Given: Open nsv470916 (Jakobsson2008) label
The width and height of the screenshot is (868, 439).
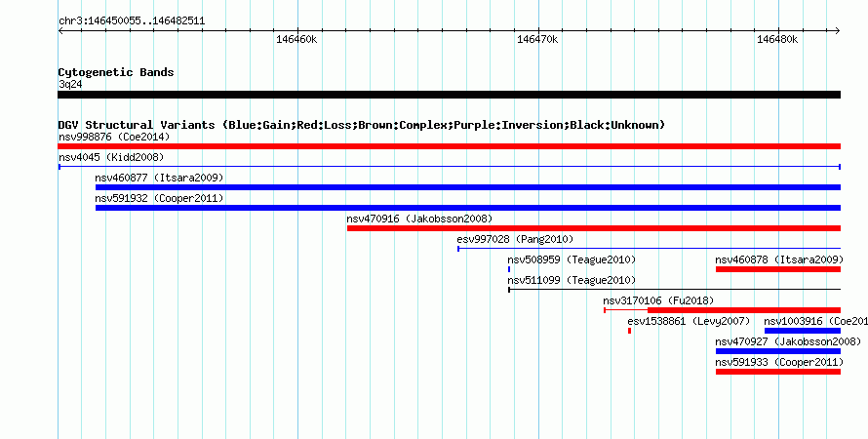Looking at the screenshot, I should click(x=419, y=219).
